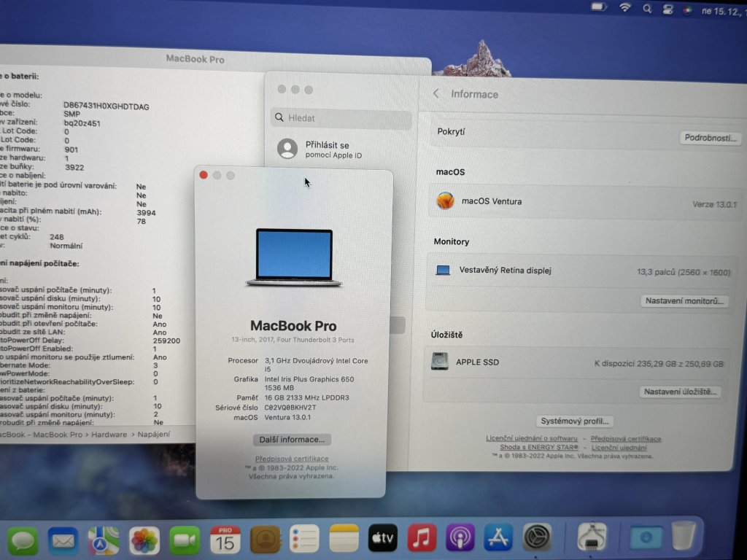Go back using the chevron beside Informace

tap(436, 93)
